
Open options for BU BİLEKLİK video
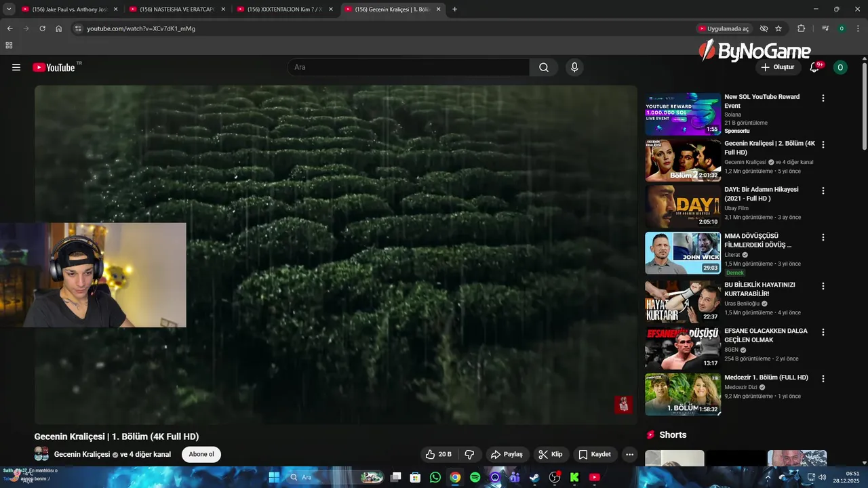(823, 287)
